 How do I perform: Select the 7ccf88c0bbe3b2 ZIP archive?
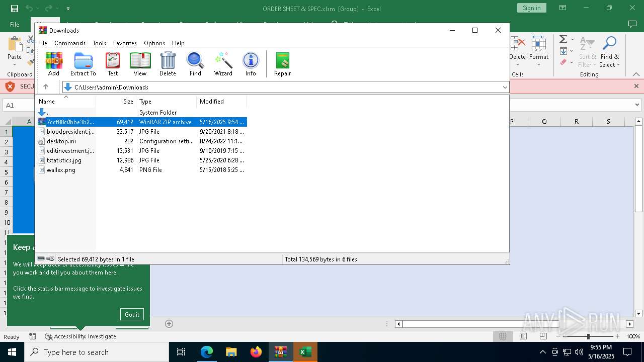click(x=141, y=122)
